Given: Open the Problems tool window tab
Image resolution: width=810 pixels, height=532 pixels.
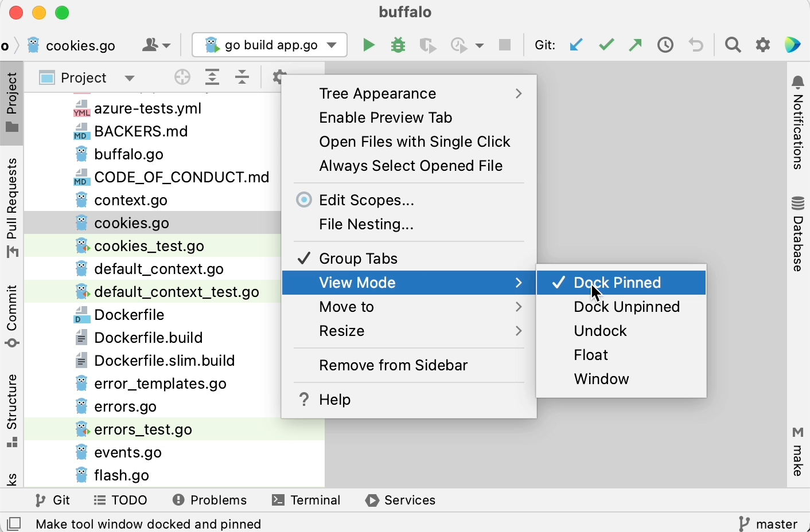Looking at the screenshot, I should (x=210, y=500).
